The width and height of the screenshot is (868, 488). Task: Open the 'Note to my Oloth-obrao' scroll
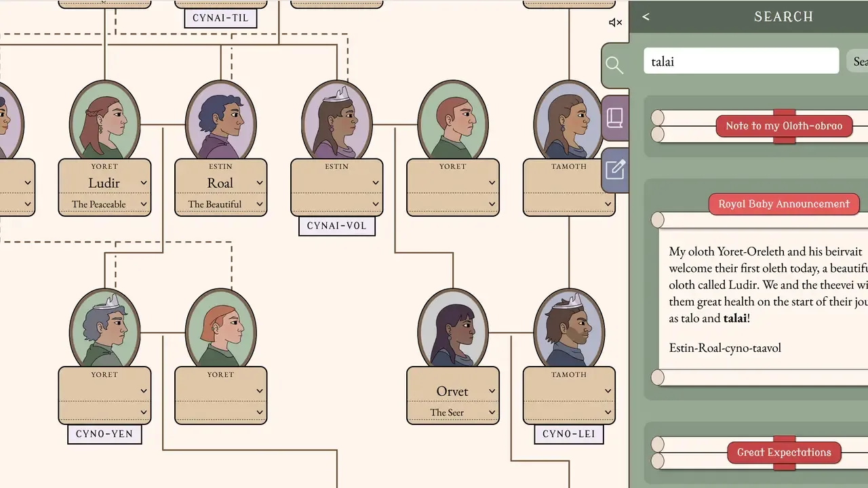tap(784, 126)
